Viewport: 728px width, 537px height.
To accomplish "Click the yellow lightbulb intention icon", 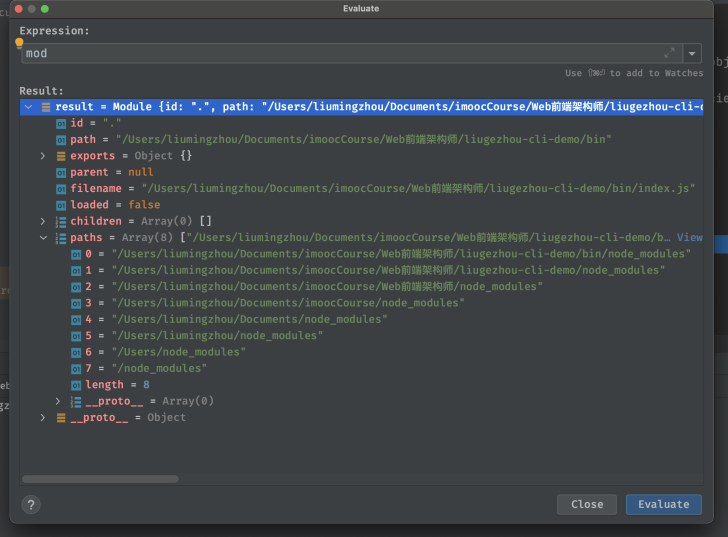I will 19,43.
